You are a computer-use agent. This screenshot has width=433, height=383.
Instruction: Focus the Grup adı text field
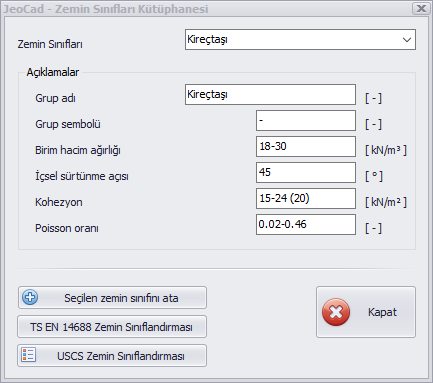pos(270,95)
